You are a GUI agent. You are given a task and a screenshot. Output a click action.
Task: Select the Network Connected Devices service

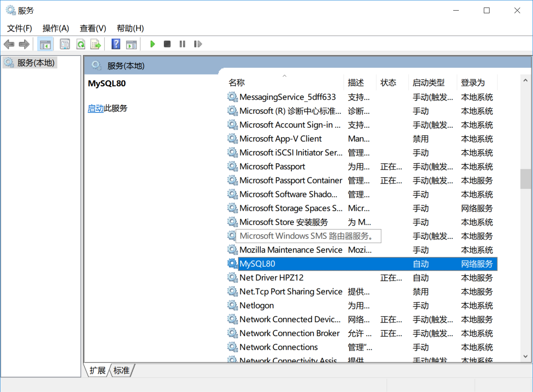coord(290,319)
